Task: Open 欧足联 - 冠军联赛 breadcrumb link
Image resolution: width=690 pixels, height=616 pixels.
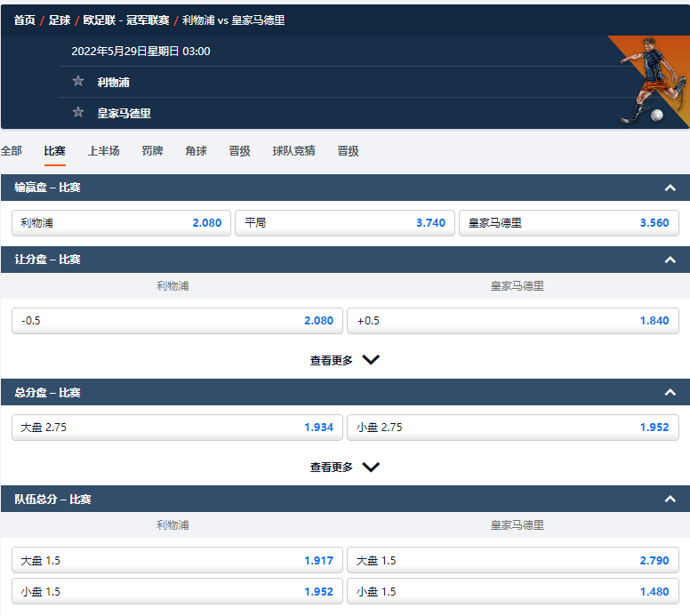Action: pyautogui.click(x=126, y=20)
